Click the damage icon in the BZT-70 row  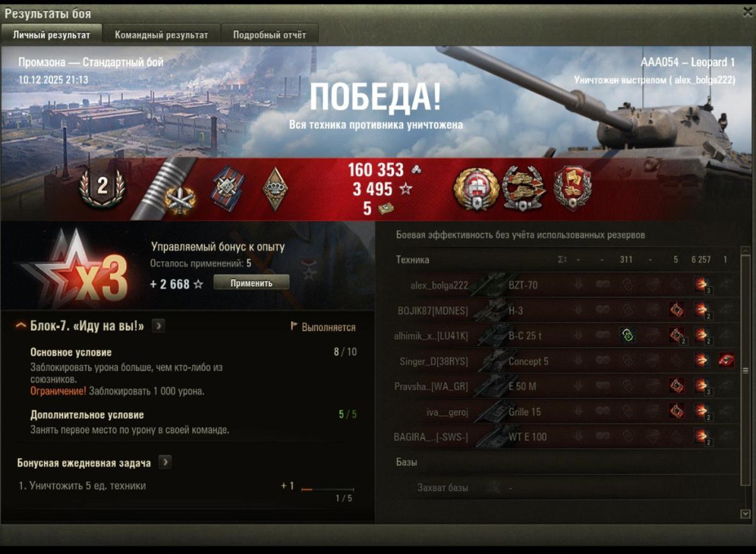pyautogui.click(x=701, y=285)
